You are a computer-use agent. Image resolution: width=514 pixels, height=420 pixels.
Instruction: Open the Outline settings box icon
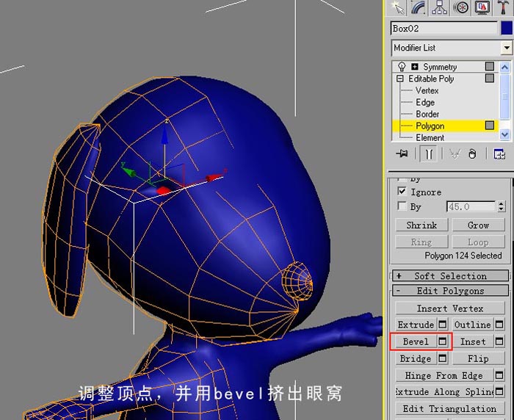499,325
